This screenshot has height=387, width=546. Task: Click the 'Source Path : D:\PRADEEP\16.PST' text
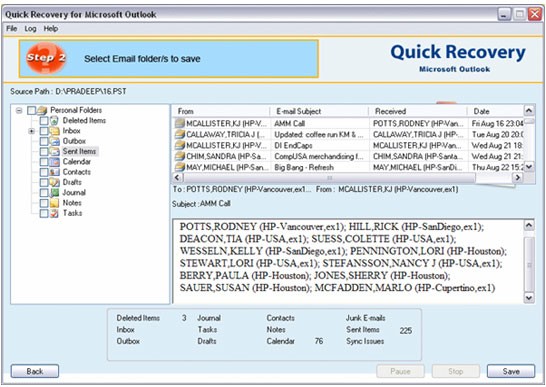tap(68, 92)
